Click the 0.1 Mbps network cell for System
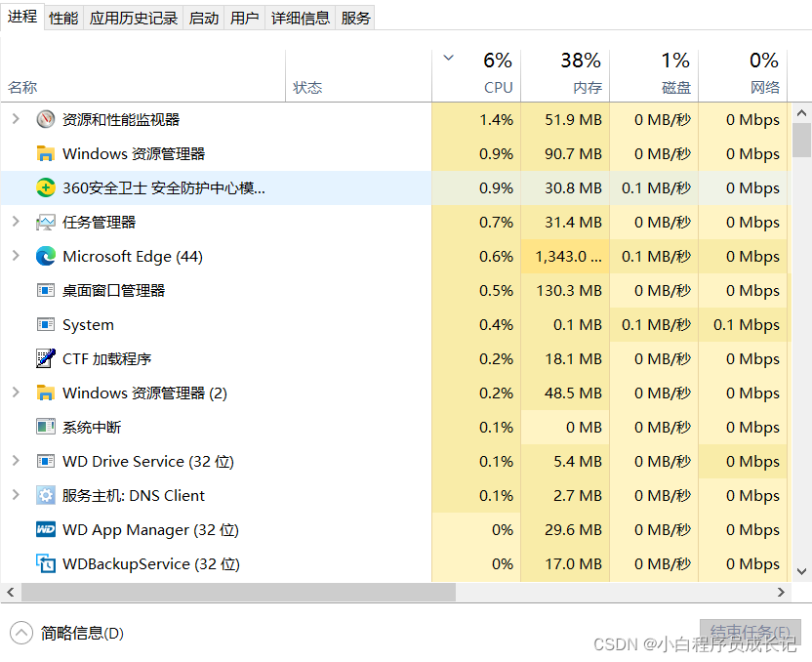The width and height of the screenshot is (812, 662). coord(743,325)
